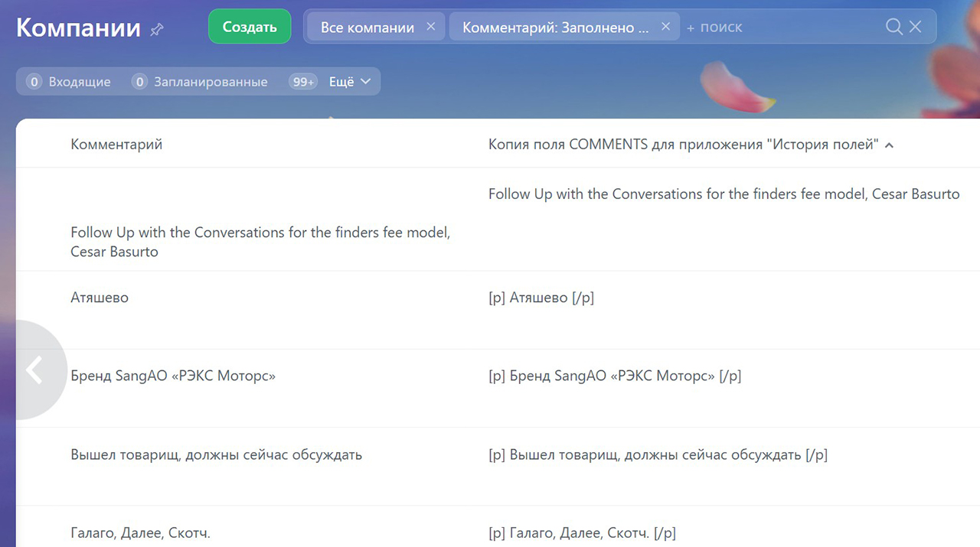Click the Атяшево comment cell
Screen dimensions: 980x547
[100, 298]
